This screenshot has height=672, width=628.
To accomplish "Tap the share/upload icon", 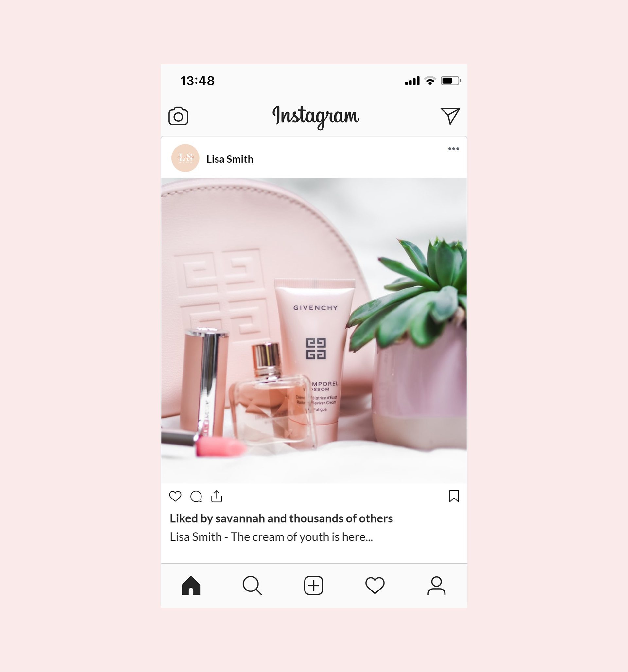I will (x=217, y=496).
